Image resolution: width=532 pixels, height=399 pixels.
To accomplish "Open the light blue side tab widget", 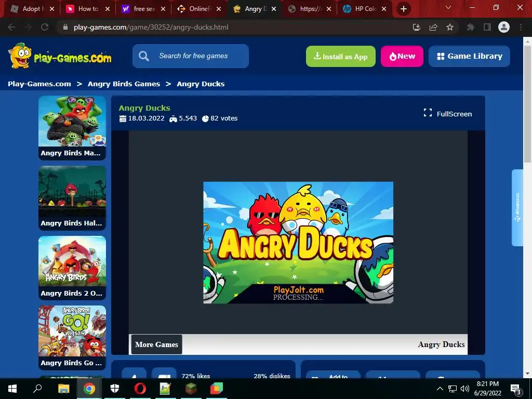I will (x=517, y=208).
